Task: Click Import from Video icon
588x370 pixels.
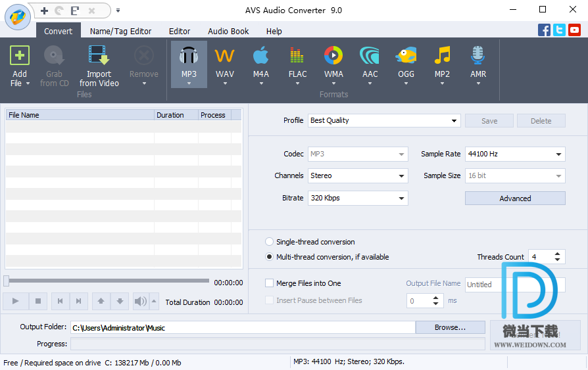Action: (99, 55)
